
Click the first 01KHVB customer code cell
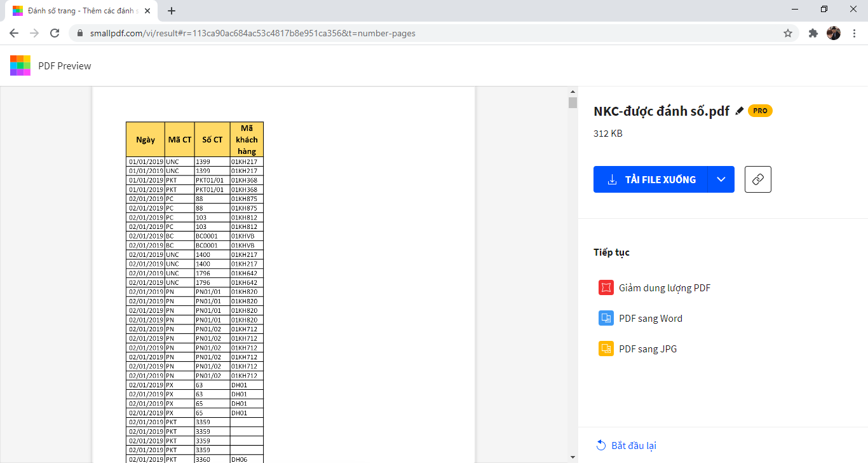[247, 236]
